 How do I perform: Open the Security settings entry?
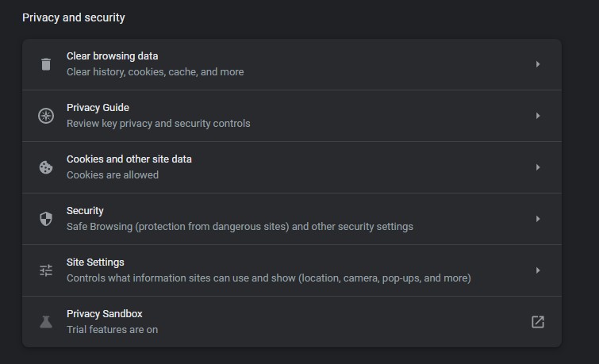[x=292, y=219]
